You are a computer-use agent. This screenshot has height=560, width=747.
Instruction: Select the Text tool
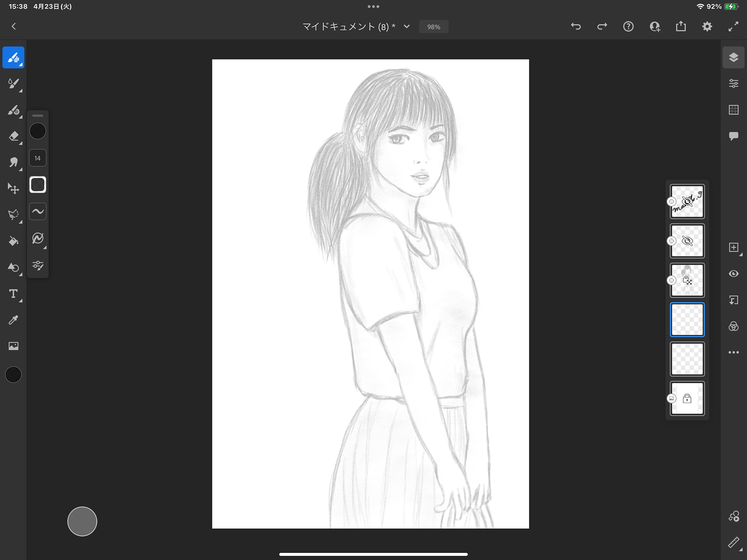coord(14,294)
